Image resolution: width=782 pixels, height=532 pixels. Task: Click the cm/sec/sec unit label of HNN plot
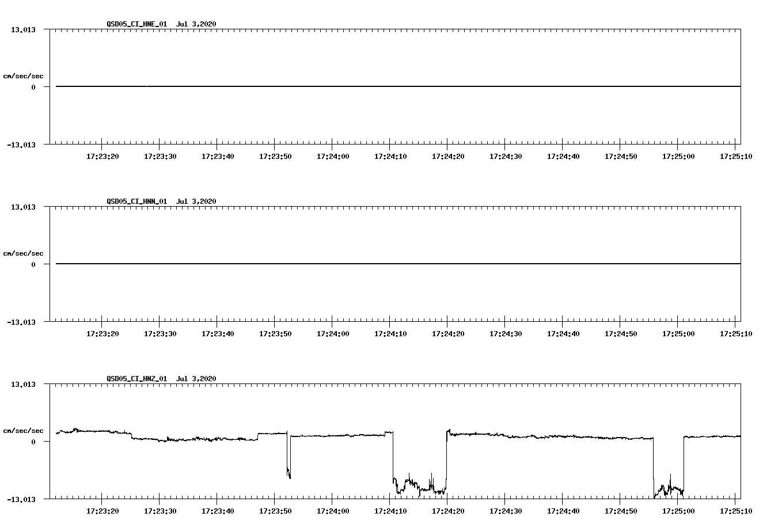click(x=23, y=253)
